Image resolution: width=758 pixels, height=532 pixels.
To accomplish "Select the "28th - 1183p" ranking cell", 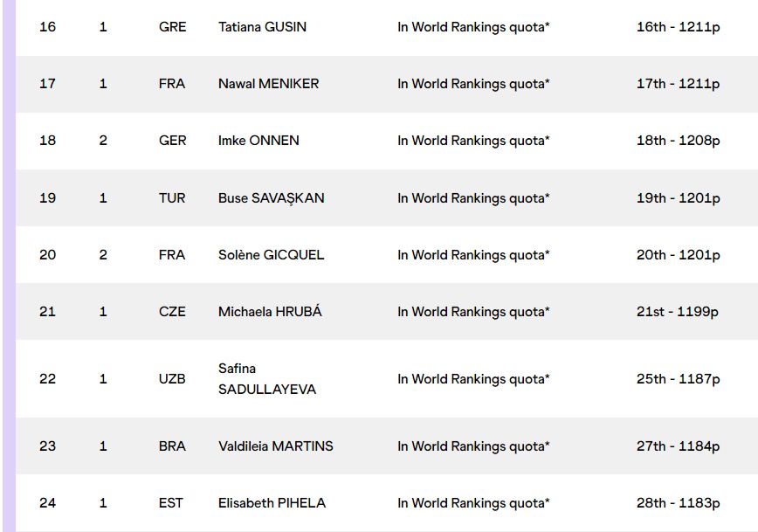I will [x=678, y=503].
